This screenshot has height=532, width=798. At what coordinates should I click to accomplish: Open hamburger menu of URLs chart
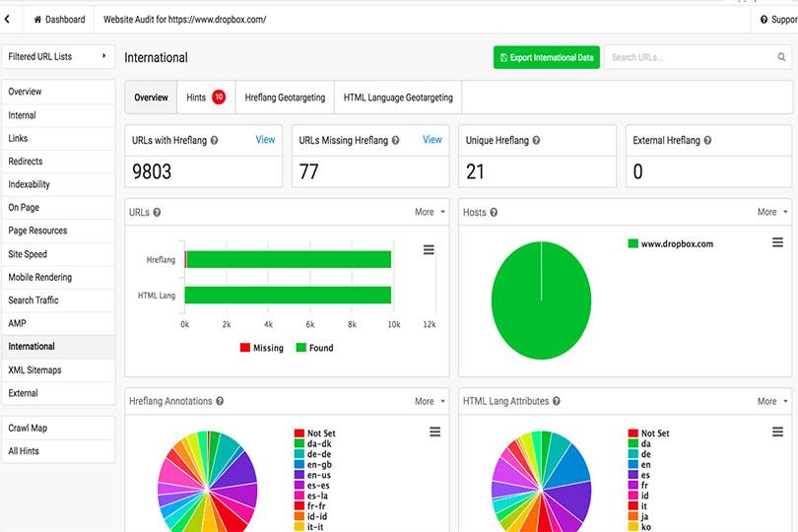tap(429, 249)
